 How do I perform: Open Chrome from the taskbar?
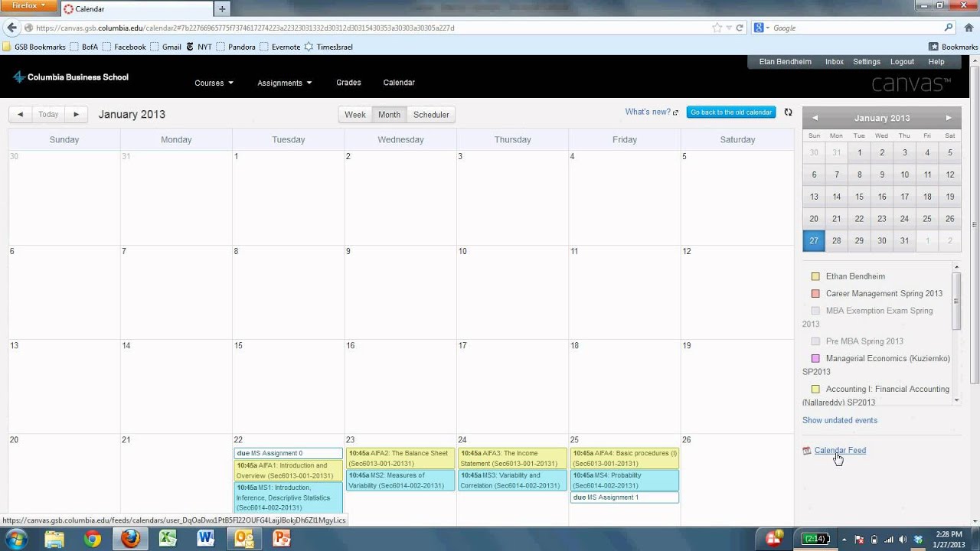(93, 539)
